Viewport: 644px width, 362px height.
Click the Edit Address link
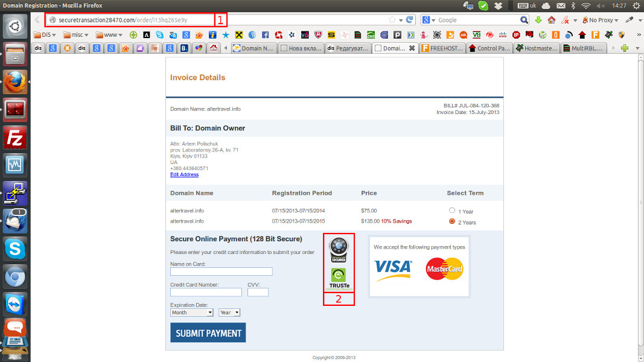click(x=185, y=174)
